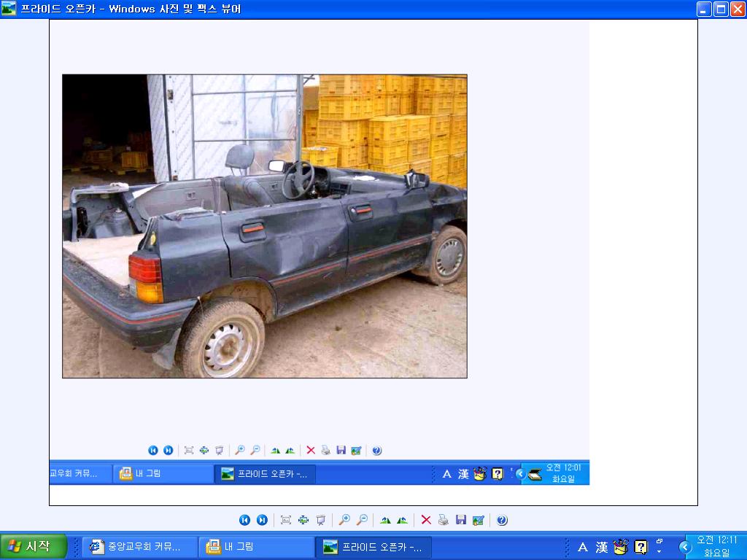The width and height of the screenshot is (747, 560).
Task: Click the Best Fit icon in viewer toolbar
Action: 285,520
